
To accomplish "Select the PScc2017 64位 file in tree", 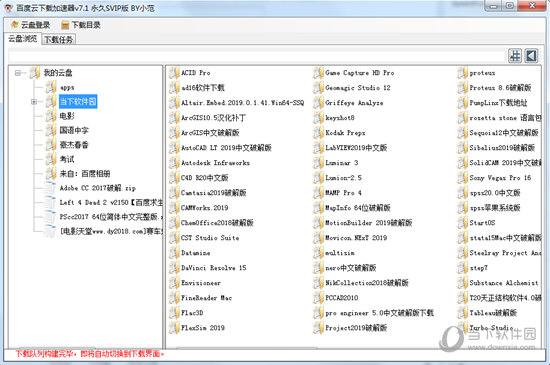I will point(111,217).
